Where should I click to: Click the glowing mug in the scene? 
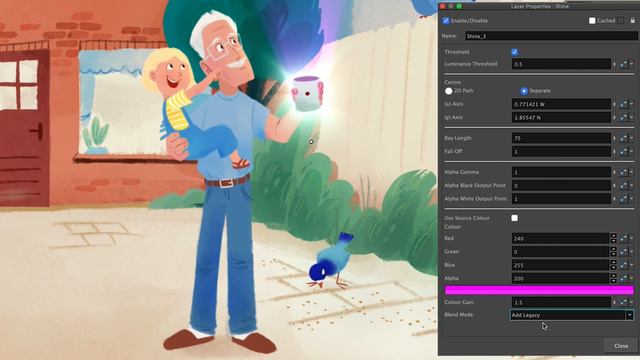click(307, 94)
